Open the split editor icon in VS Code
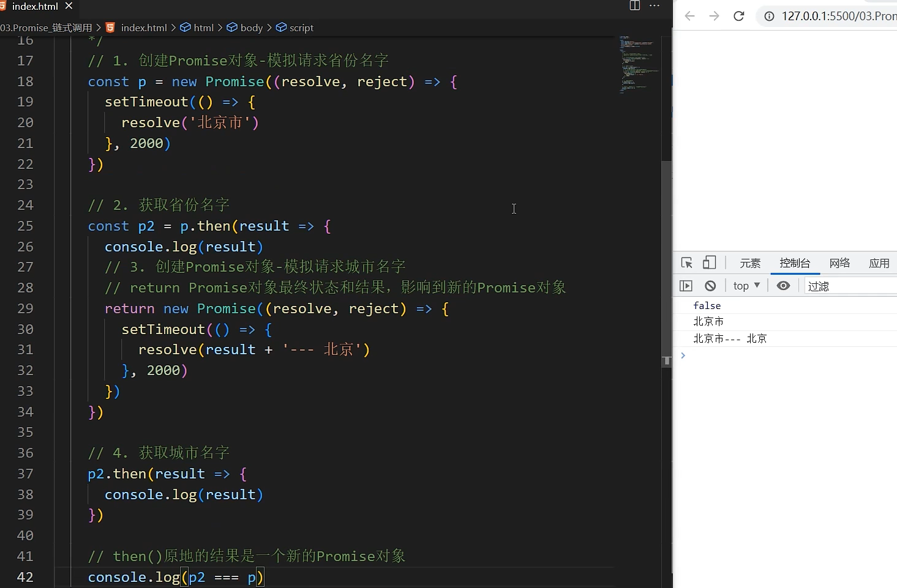Viewport: 897px width, 588px height. [634, 6]
